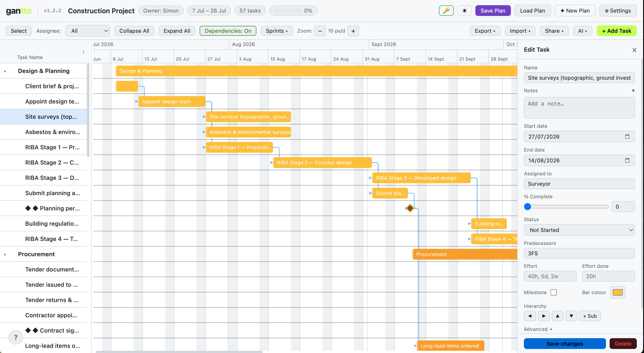
Task: Click the Effort input field
Action: [550, 276]
